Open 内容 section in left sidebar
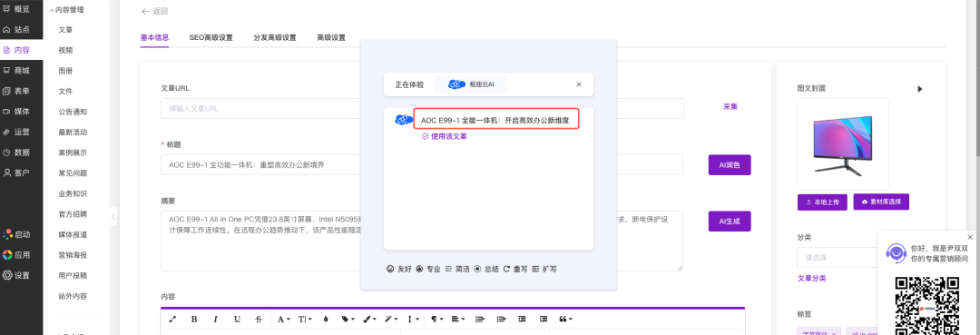 (x=21, y=50)
